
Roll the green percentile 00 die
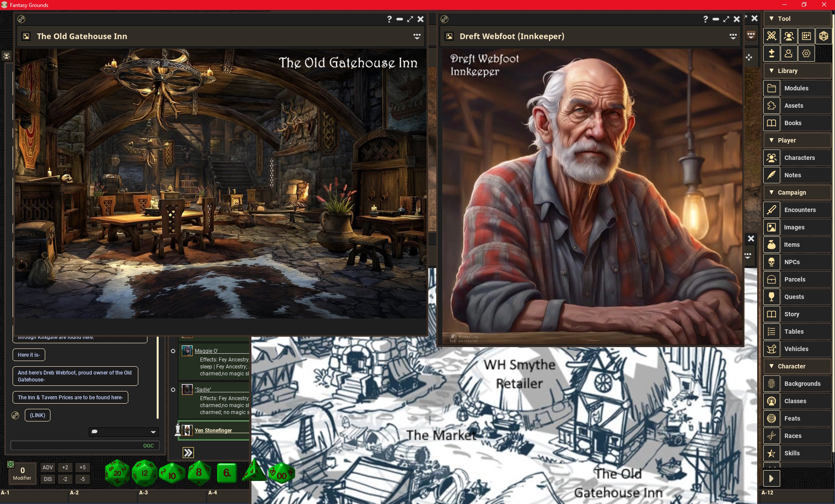coord(281,474)
